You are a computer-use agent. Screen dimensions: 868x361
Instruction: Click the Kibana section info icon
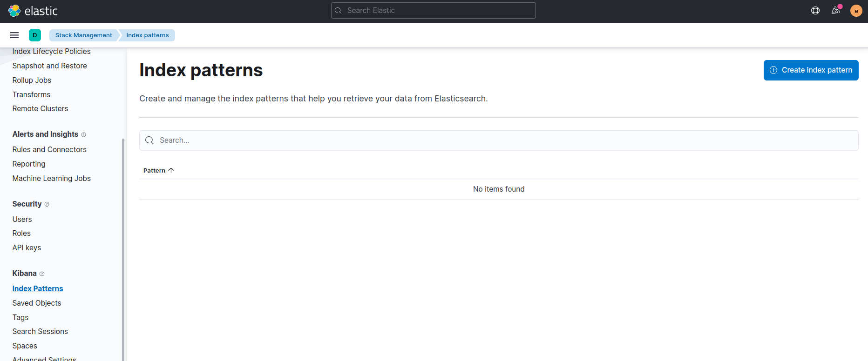(x=42, y=274)
